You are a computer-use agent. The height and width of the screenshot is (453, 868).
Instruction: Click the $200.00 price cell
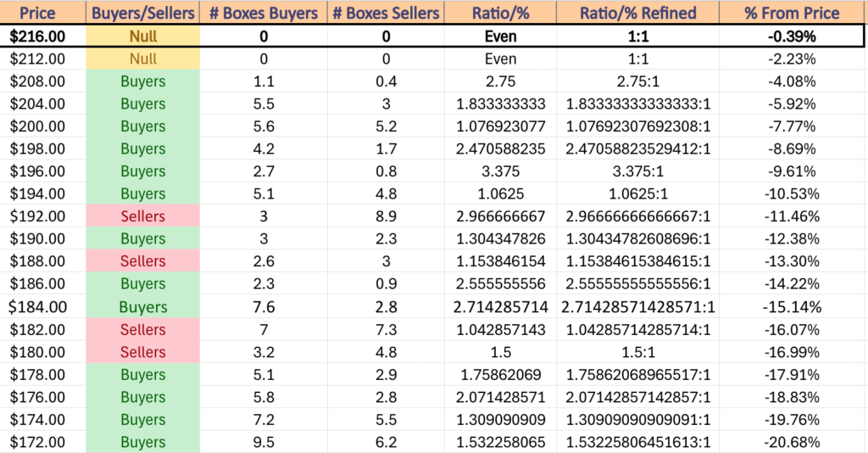point(42,126)
